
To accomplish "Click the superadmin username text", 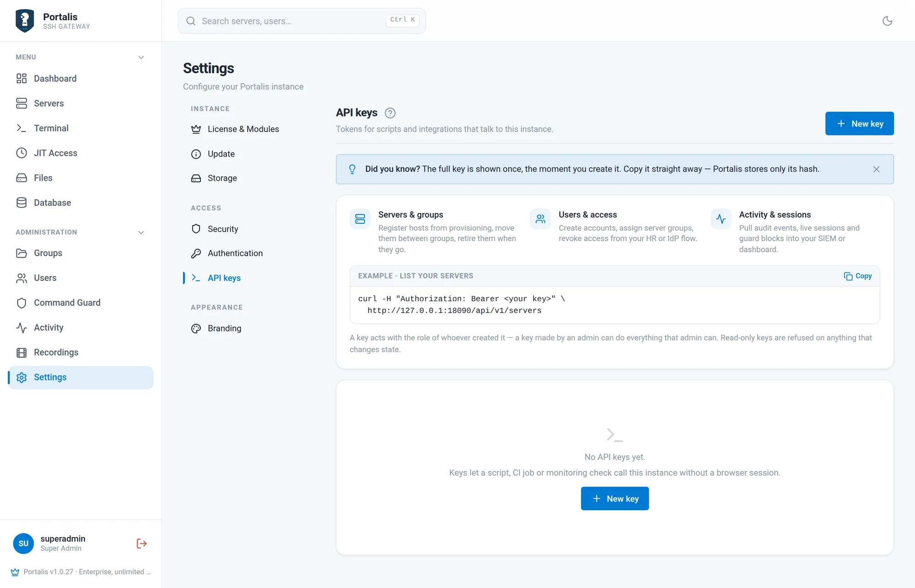I will [x=63, y=539].
